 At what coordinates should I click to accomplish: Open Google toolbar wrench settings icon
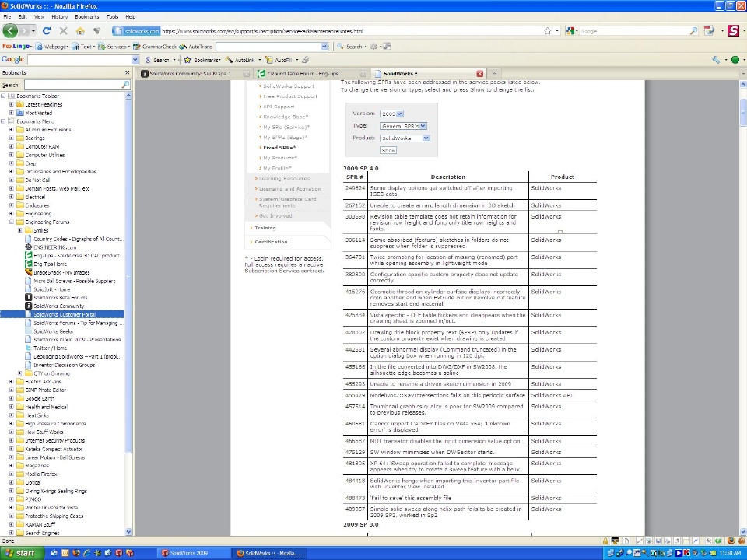tap(716, 60)
